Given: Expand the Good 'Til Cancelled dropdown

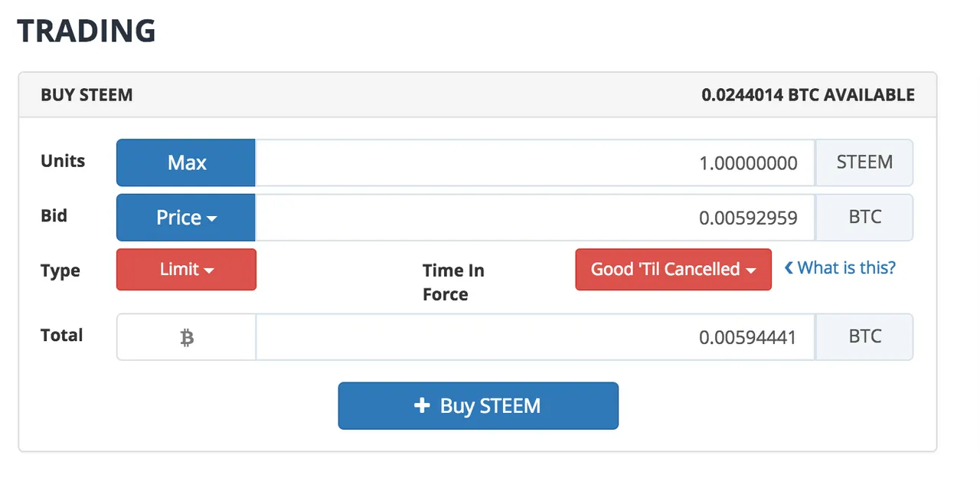Looking at the screenshot, I should 673,270.
